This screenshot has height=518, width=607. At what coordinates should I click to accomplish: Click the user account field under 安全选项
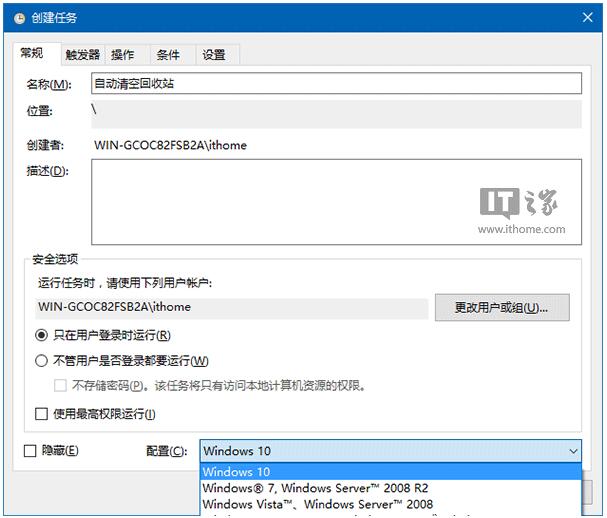point(232,307)
